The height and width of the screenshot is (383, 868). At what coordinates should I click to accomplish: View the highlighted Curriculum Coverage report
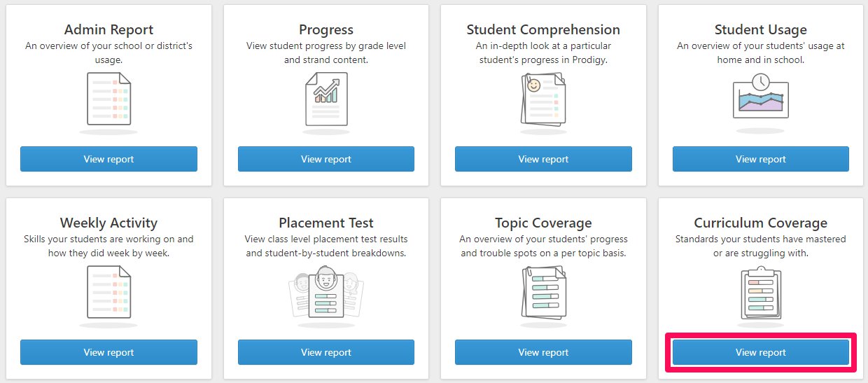761,352
